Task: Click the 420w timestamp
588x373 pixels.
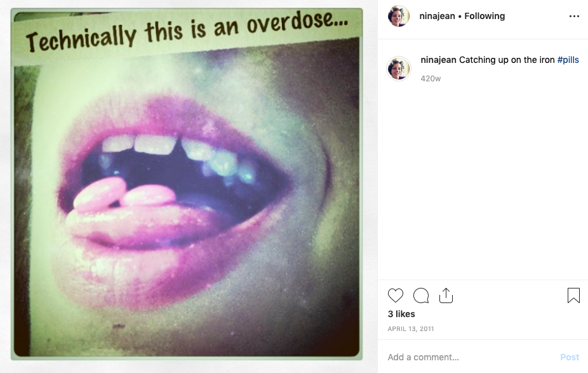Action: click(x=431, y=79)
